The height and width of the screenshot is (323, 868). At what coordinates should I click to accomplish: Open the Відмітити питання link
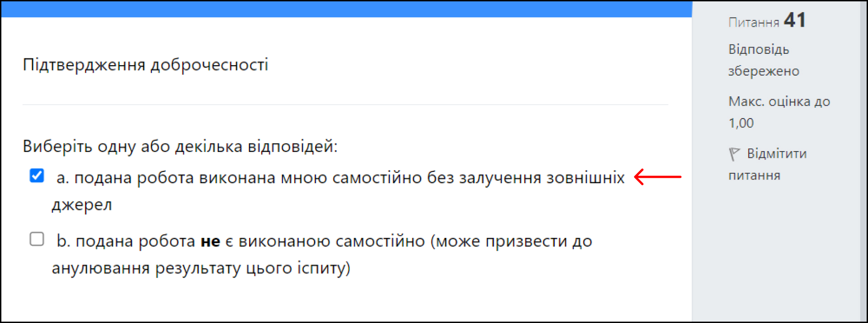click(768, 164)
